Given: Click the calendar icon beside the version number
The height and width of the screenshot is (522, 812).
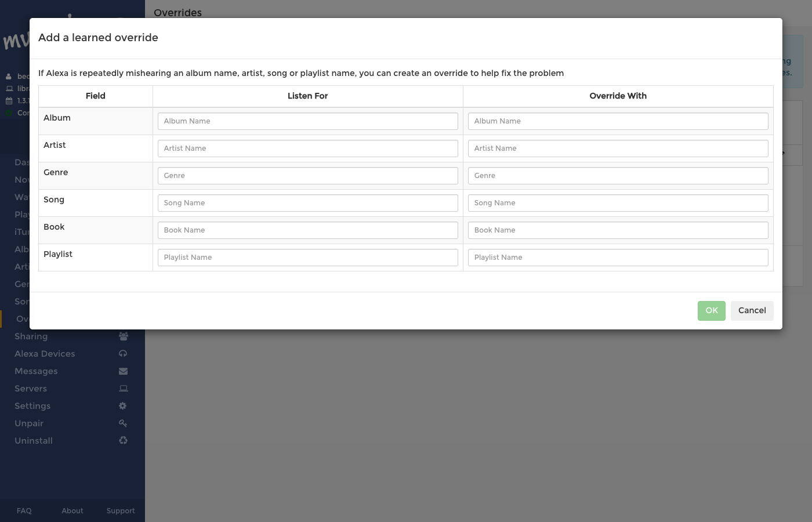Looking at the screenshot, I should coord(9,100).
